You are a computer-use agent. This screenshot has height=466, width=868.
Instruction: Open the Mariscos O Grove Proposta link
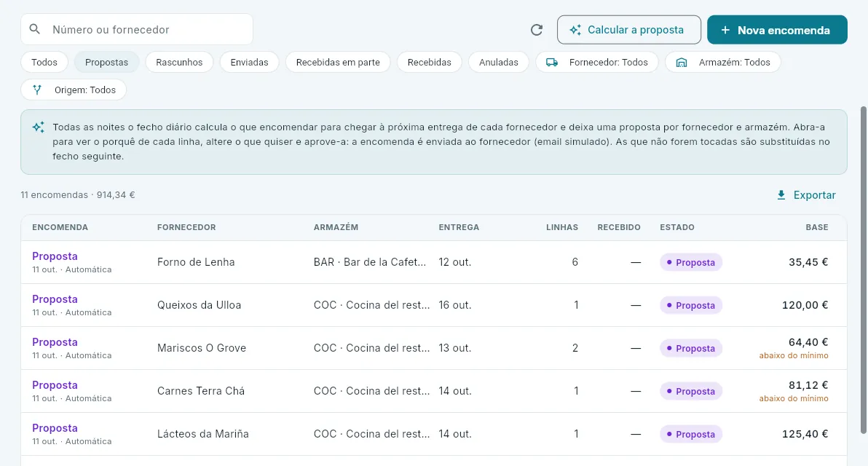(55, 342)
